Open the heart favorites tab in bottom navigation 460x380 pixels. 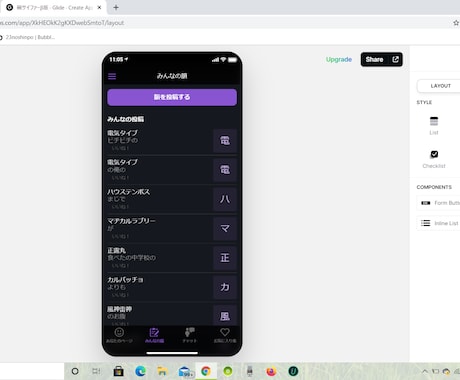point(225,335)
